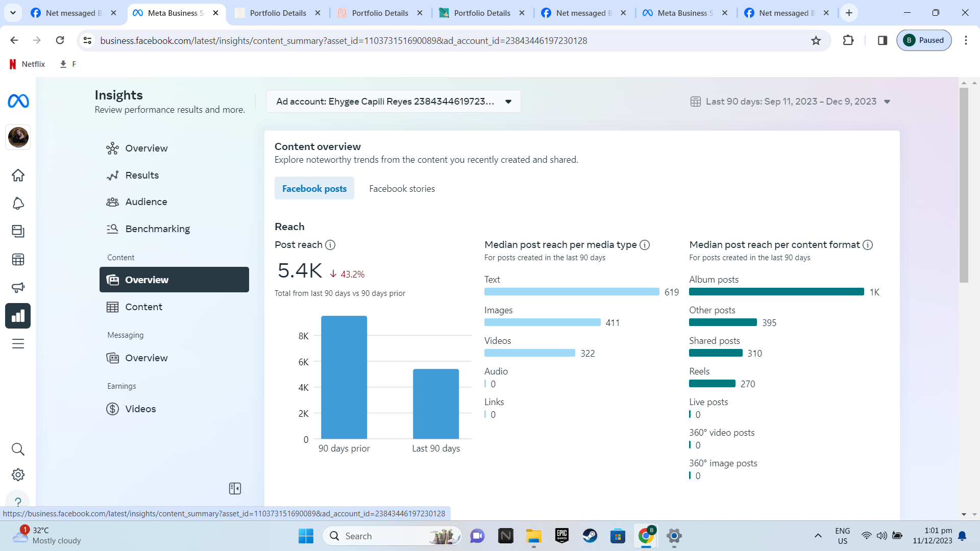Toggle the Chrome side panel button
This screenshot has height=551, width=980.
pos(883,40)
